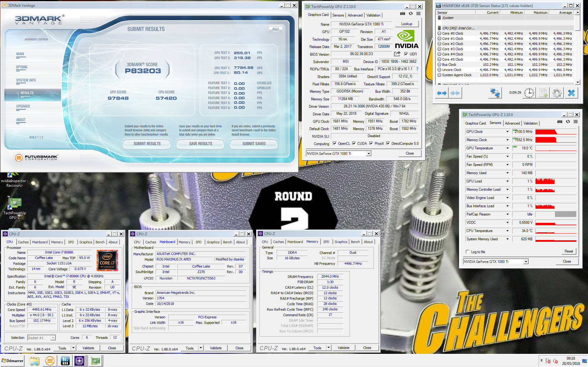
Task: Open nvidiaInspector desktop shortcut
Action: pyautogui.click(x=14, y=180)
